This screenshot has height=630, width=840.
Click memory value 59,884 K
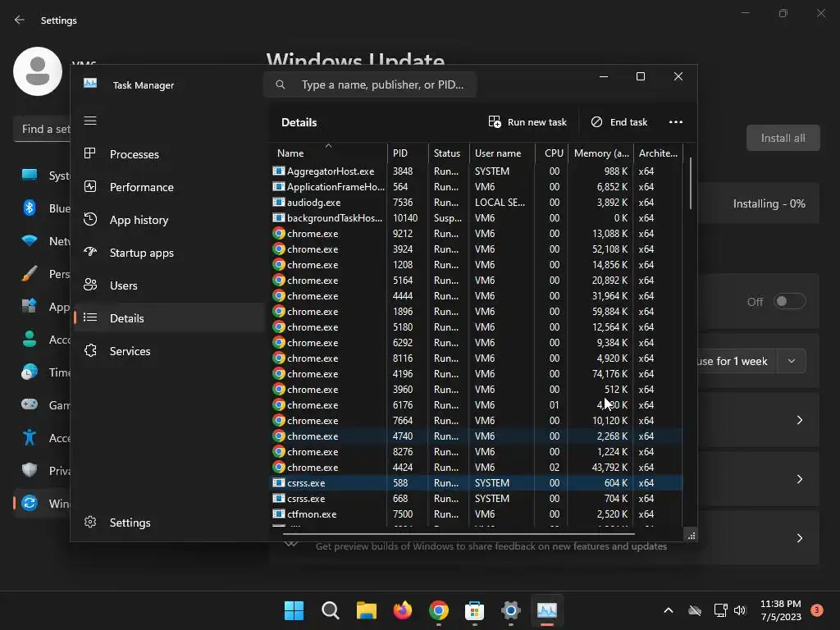point(609,311)
